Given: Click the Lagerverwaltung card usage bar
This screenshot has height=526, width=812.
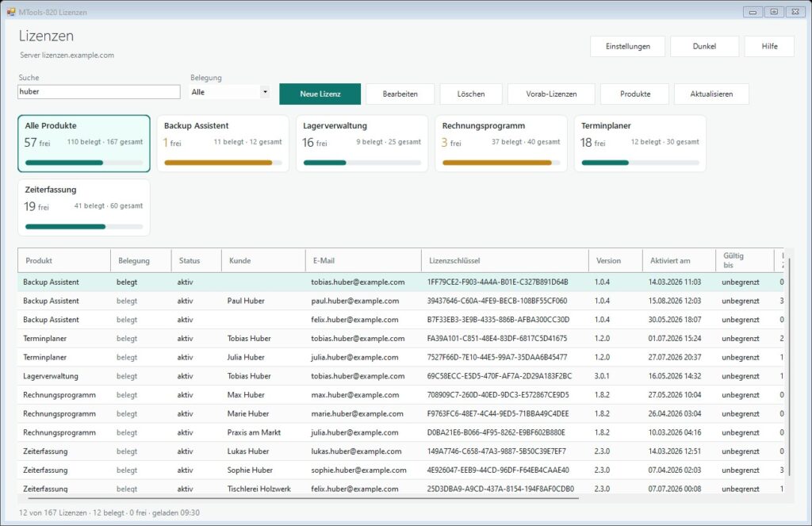Looking at the screenshot, I should coord(362,163).
